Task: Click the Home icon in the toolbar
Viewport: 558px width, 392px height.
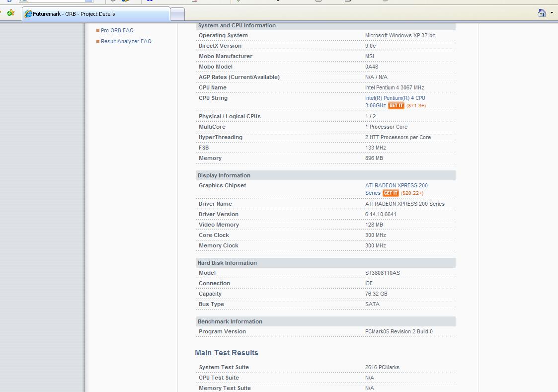Action: tap(542, 13)
